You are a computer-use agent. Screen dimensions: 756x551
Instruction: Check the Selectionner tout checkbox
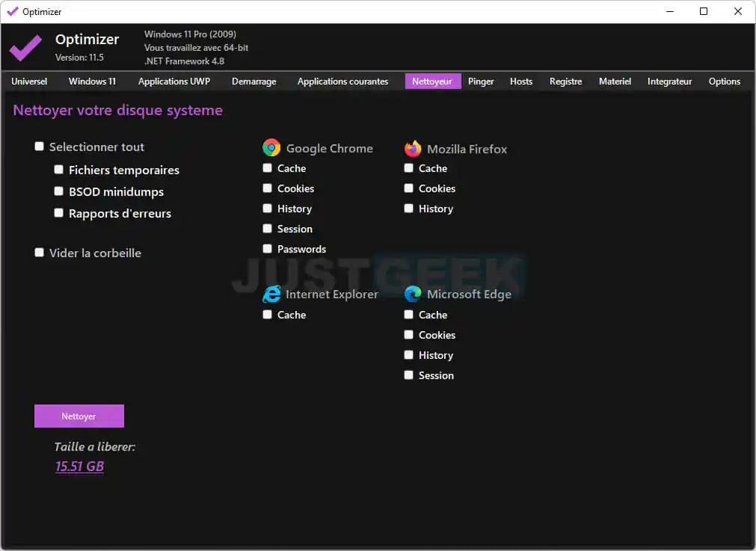(x=39, y=146)
